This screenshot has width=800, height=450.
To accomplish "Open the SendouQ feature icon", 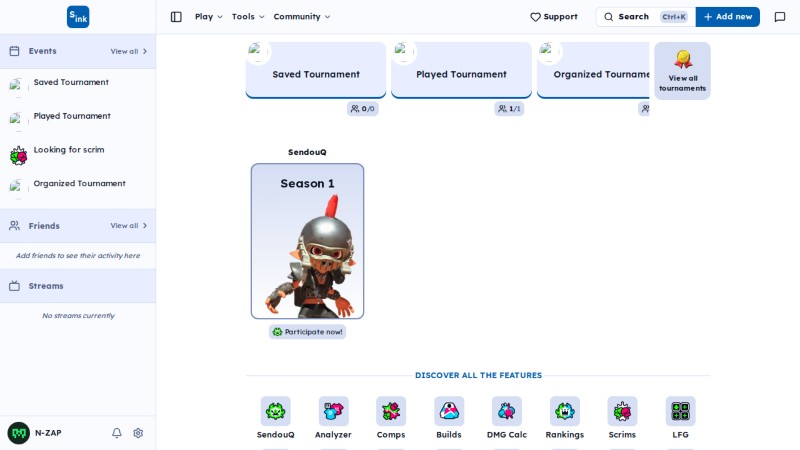I will point(276,411).
